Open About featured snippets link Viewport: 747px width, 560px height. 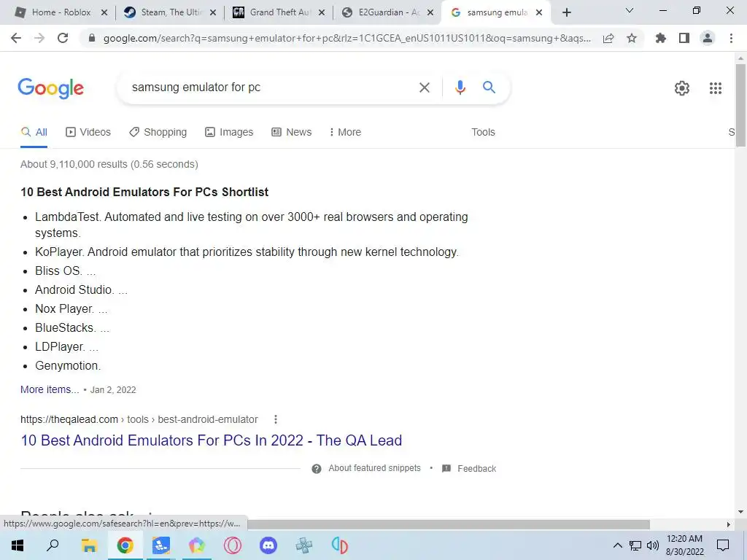pos(374,468)
